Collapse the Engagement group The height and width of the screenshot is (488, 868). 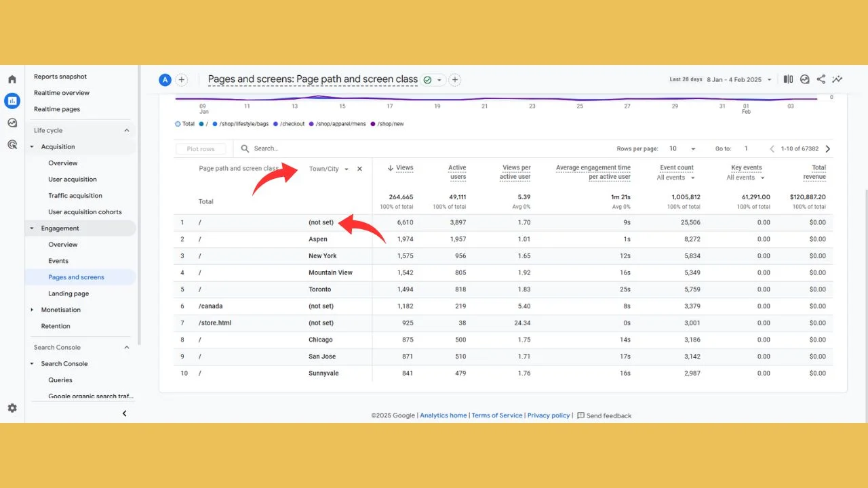coord(32,228)
